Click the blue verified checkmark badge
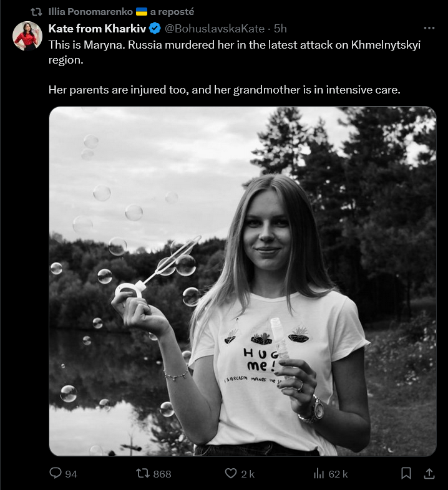This screenshot has width=448, height=490. (x=156, y=28)
